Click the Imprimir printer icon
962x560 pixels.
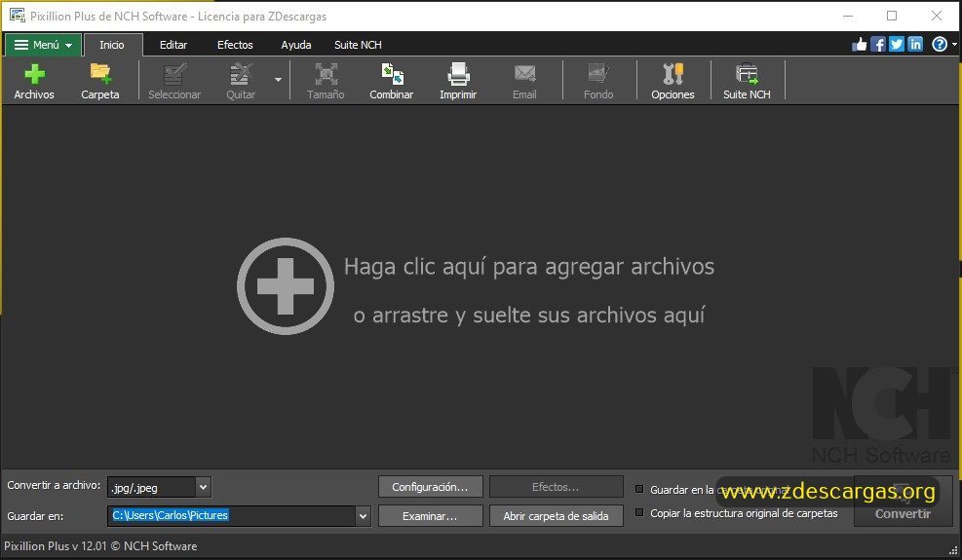458,81
